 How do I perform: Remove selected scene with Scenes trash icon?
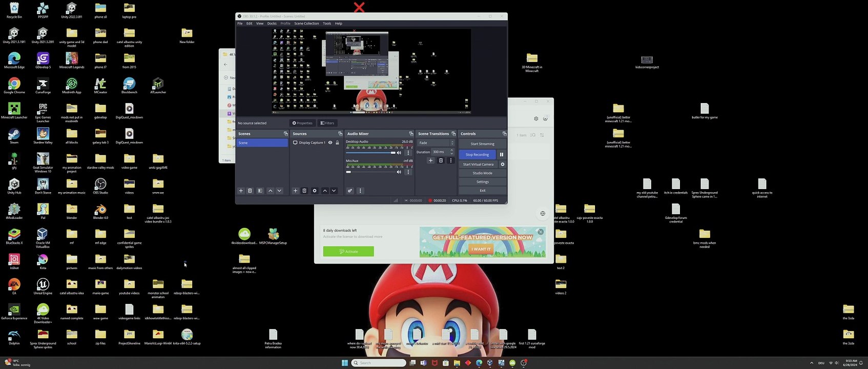pos(250,191)
